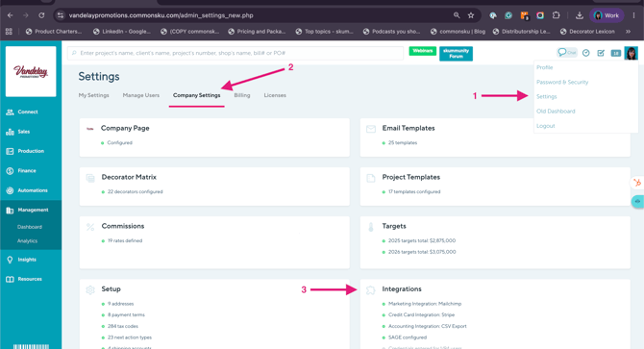Screen dimensions: 644x349
Task: Click the Vandelay Promotions logo
Action: click(31, 71)
